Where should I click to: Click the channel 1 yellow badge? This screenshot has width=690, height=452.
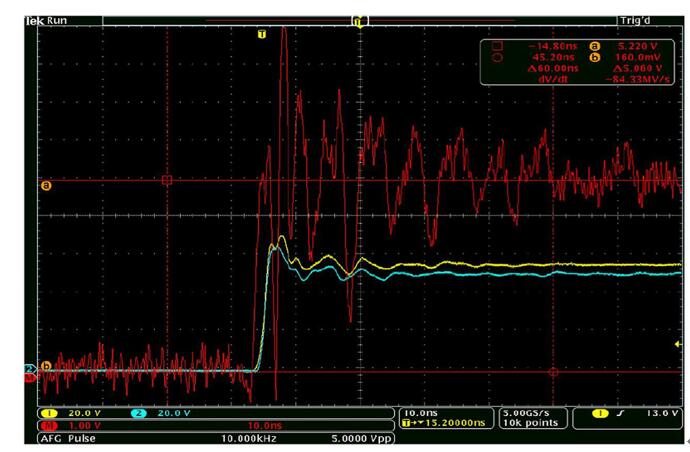pos(46,413)
